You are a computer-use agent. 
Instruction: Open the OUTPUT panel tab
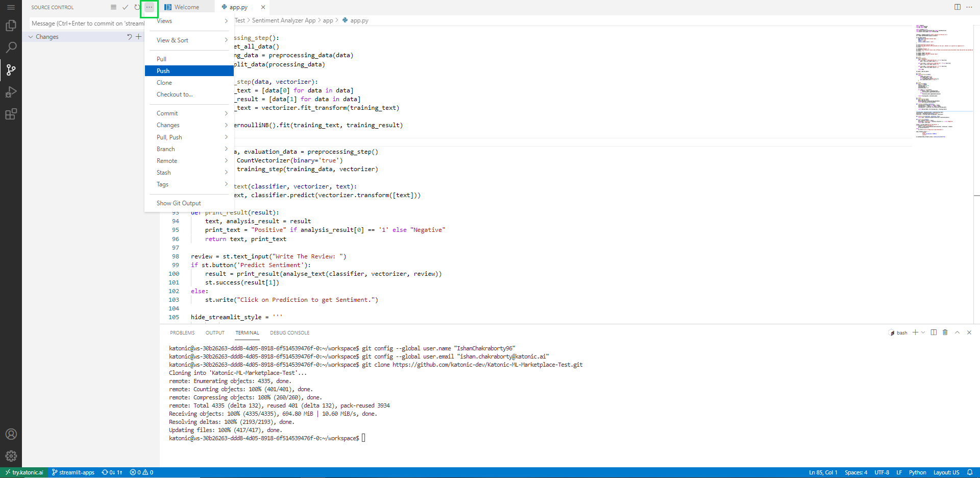click(x=215, y=332)
